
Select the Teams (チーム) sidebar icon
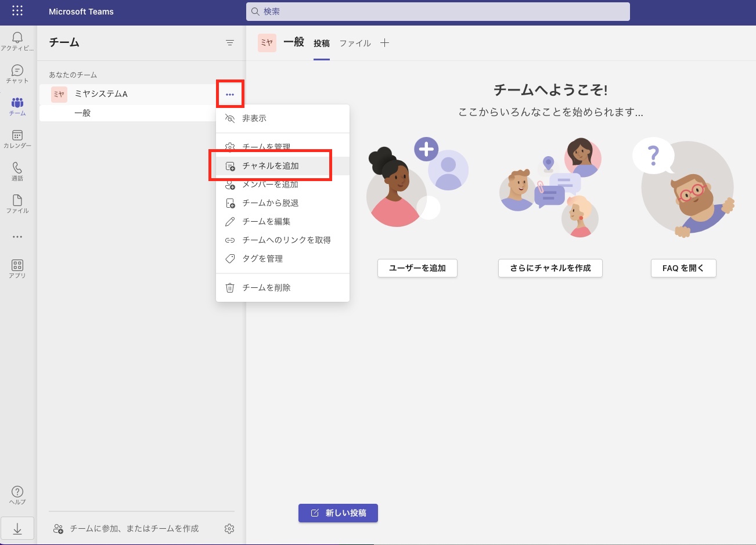pos(17,106)
